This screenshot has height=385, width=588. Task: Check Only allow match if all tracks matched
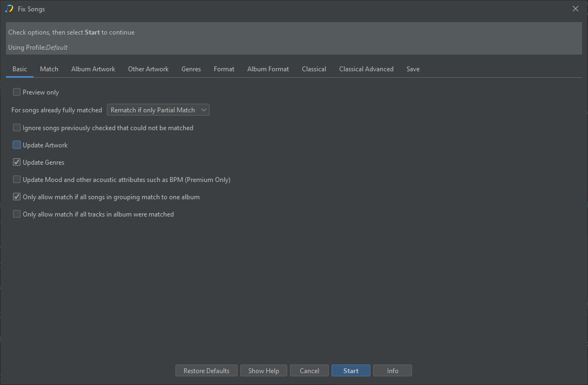[x=17, y=214]
